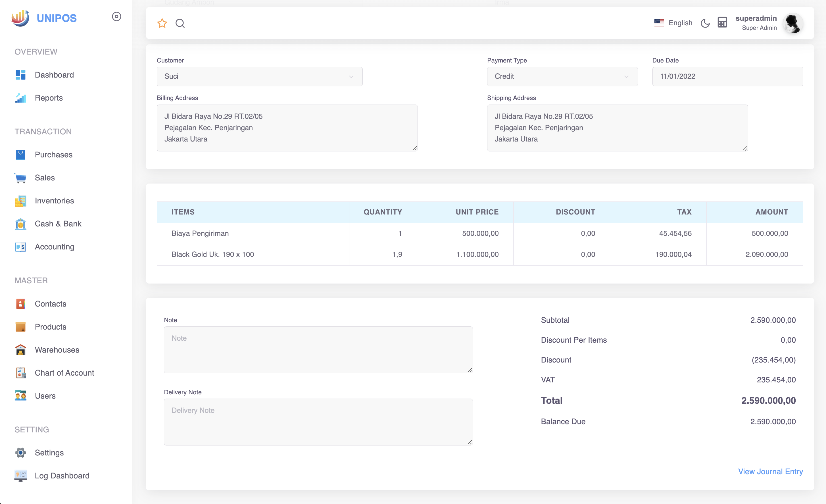Open Settings from sidebar
Image resolution: width=826 pixels, height=504 pixels.
click(49, 453)
